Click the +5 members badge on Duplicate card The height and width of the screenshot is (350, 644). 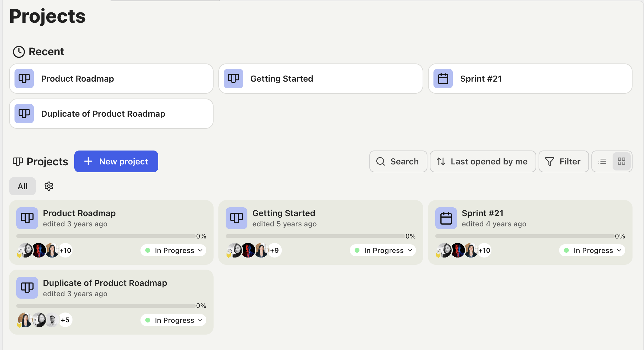(x=65, y=320)
